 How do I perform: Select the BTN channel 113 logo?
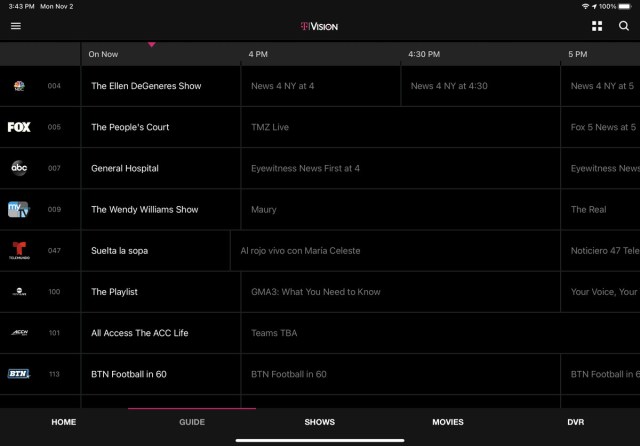[x=19, y=374]
